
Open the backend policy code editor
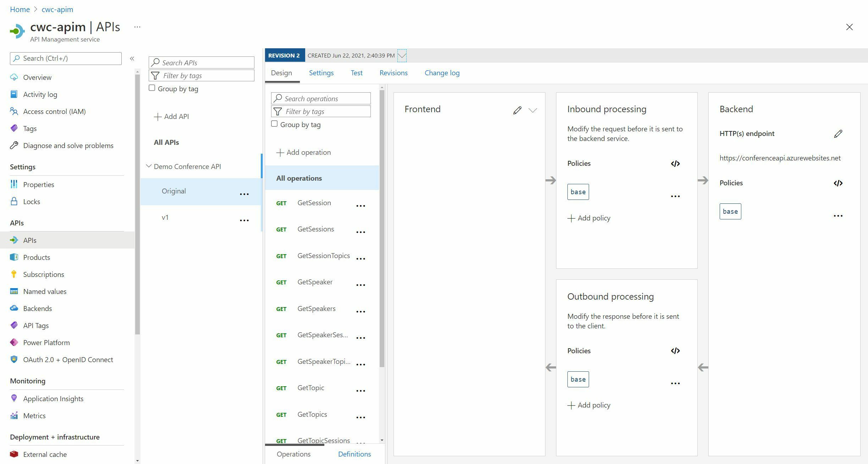click(x=838, y=183)
